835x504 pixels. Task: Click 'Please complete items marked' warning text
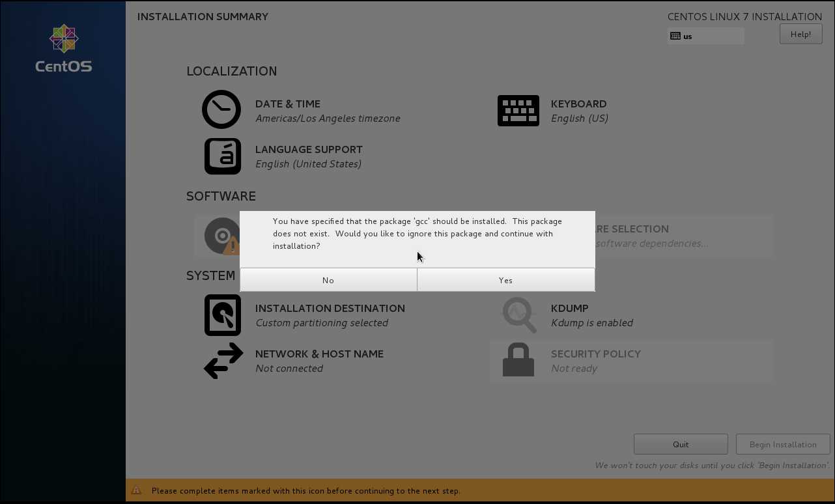[306, 490]
